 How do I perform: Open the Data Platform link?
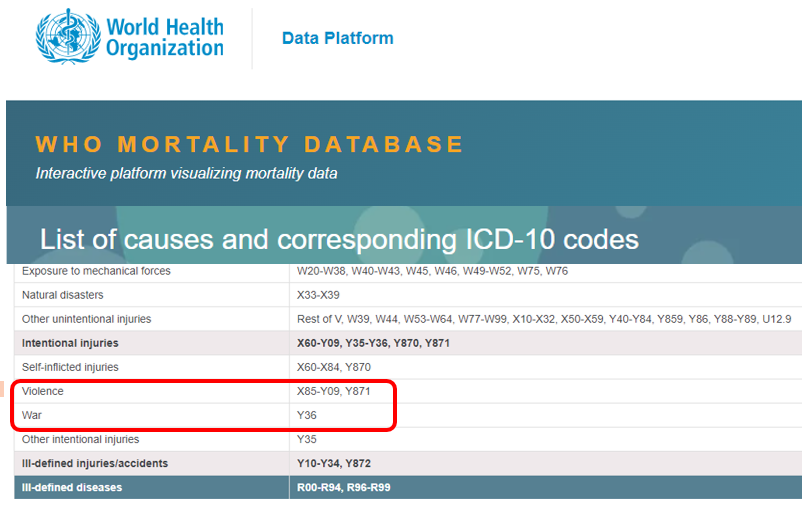click(337, 38)
